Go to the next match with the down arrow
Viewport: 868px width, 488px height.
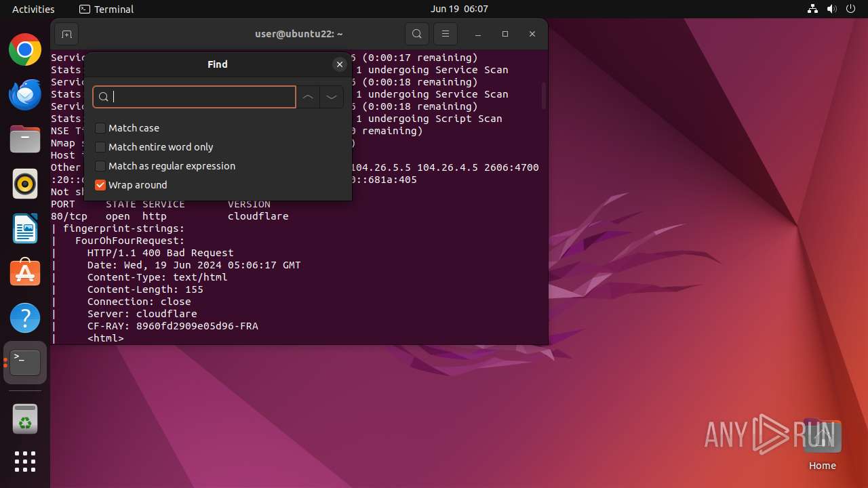point(332,97)
